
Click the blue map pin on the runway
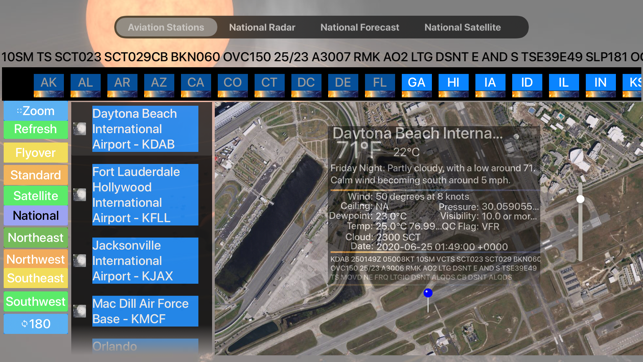pos(428,293)
